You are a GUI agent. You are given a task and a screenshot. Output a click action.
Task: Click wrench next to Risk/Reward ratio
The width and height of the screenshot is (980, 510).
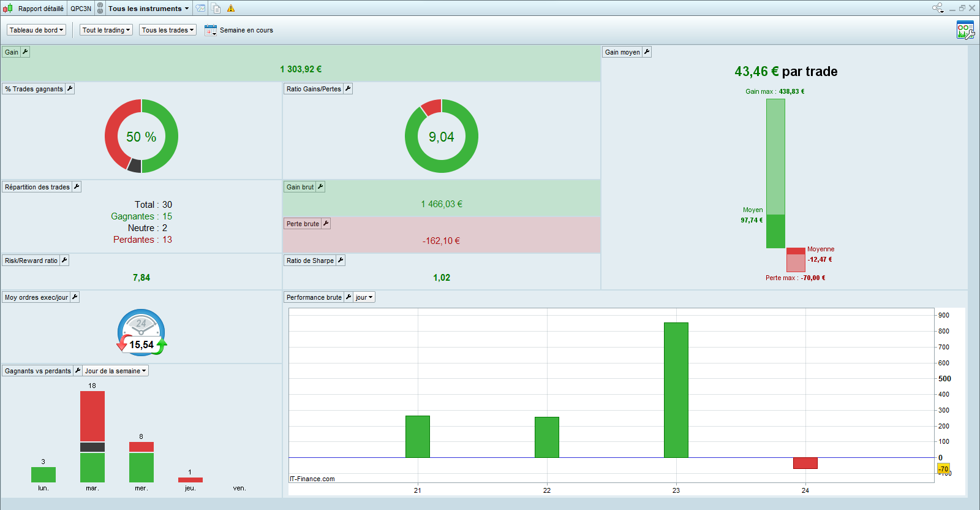tap(64, 261)
